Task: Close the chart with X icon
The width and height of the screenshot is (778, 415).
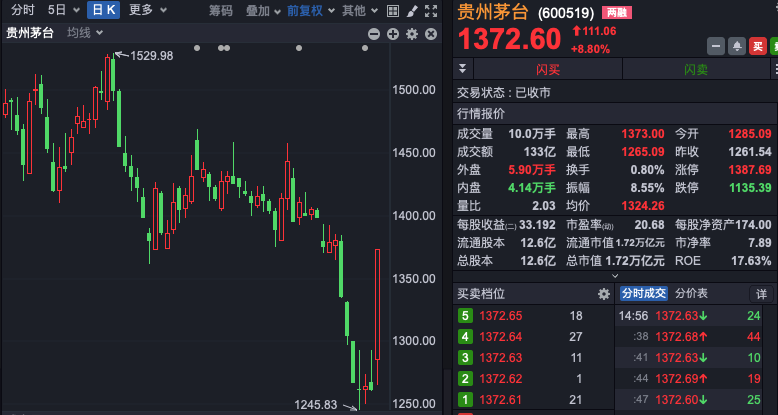Action: pos(431,34)
